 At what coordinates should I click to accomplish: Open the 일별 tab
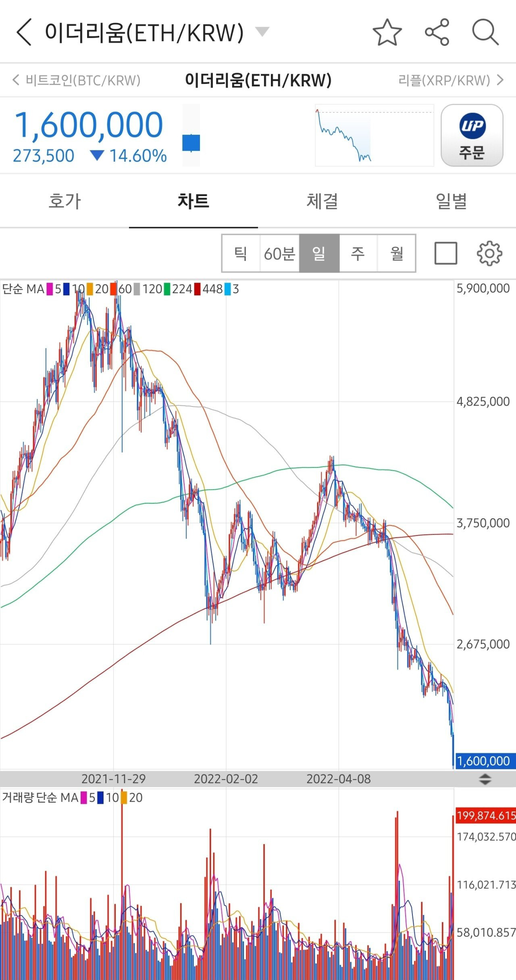point(451,201)
